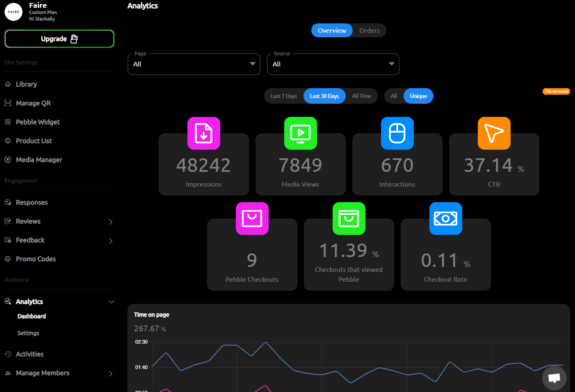Switch to the Orders tab
This screenshot has width=575, height=392.
pos(369,30)
